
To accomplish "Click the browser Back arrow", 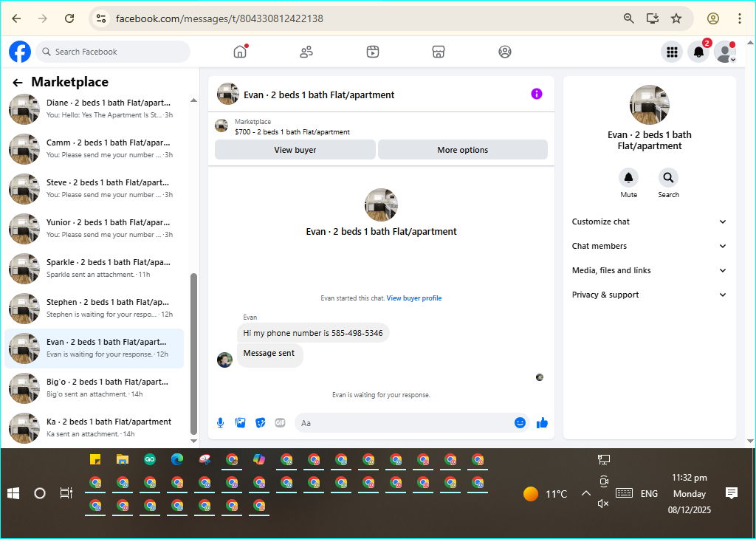I will (x=17, y=18).
